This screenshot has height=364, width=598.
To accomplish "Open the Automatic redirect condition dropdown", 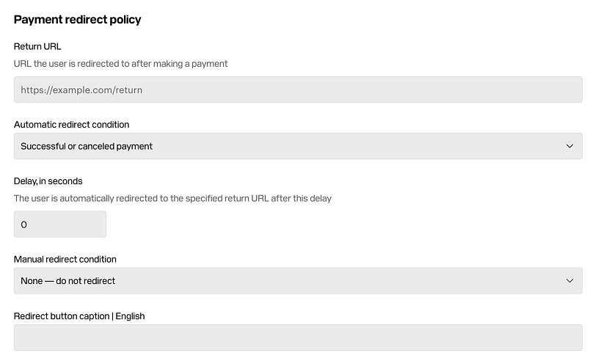I will pos(298,146).
